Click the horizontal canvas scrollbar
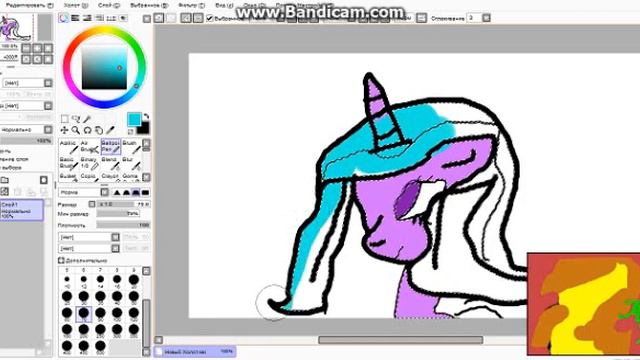Image resolution: width=640 pixels, height=360 pixels. pos(400,340)
